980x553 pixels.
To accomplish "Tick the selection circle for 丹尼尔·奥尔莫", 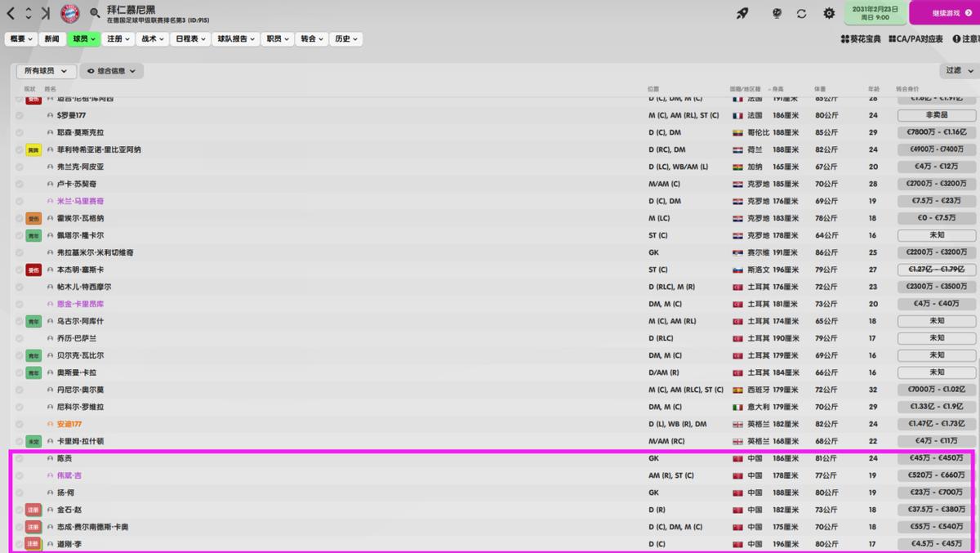I will (19, 390).
